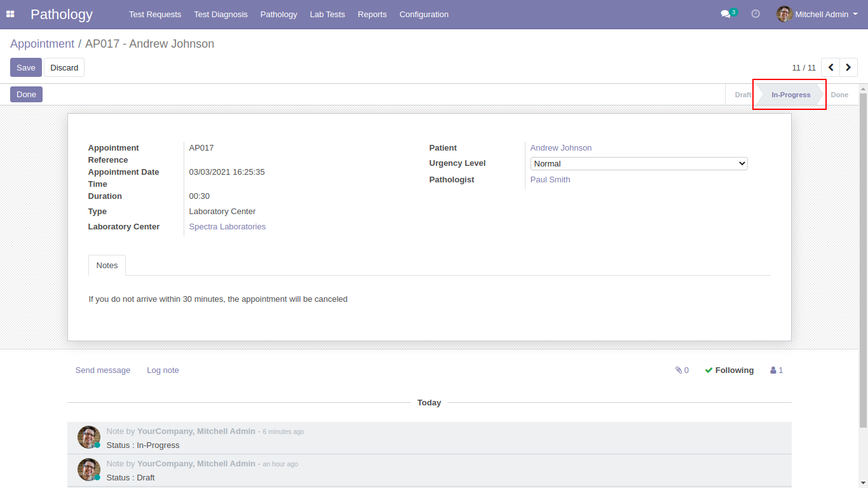Click the Done stage in status bar
The image size is (868, 488).
[839, 95]
